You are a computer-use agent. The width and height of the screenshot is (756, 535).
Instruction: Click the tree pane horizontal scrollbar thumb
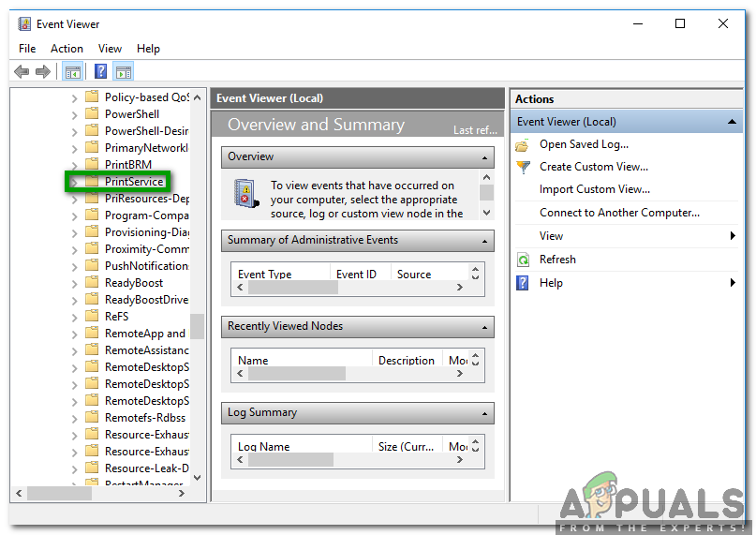[59, 493]
